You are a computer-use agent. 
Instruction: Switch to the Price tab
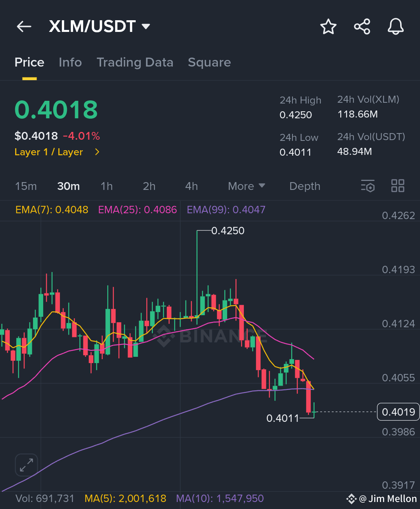click(30, 62)
